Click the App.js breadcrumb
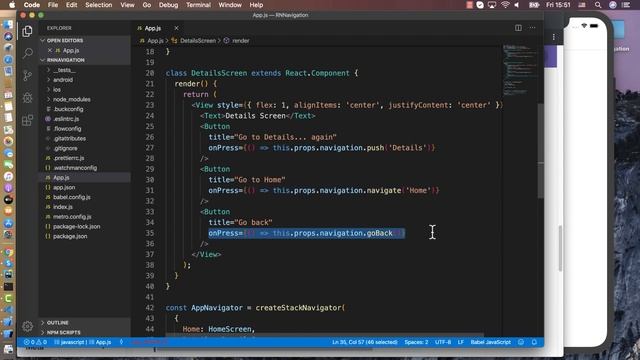The height and width of the screenshot is (360, 640). coord(155,41)
